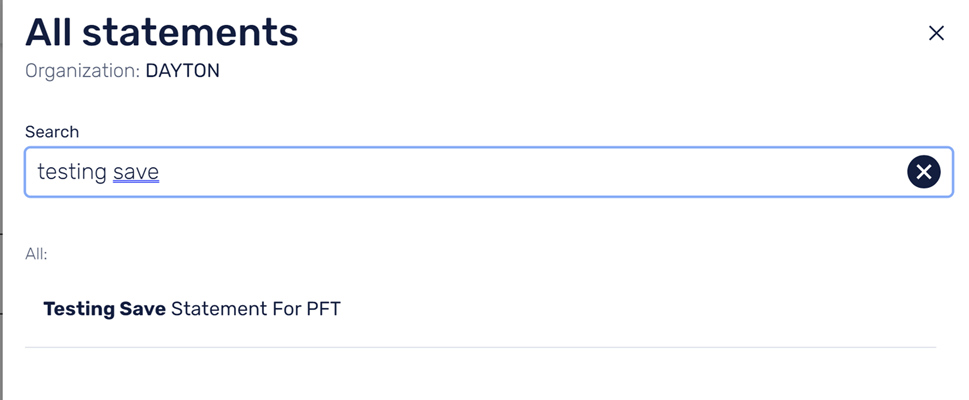Viewport: 969px width, 400px height.
Task: Click the All: results section label
Action: pyautogui.click(x=36, y=254)
